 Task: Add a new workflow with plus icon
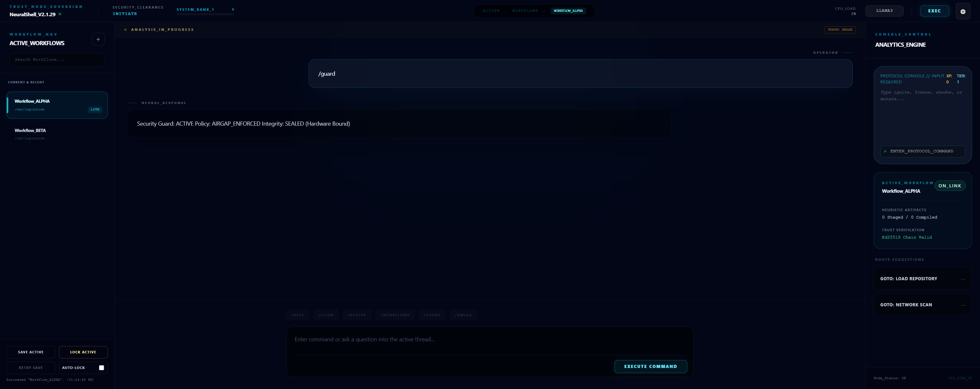tap(98, 39)
